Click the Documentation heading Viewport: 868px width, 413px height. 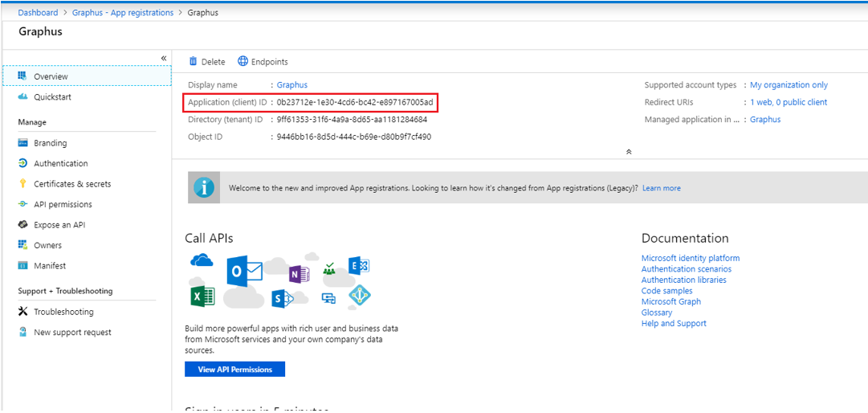click(685, 238)
